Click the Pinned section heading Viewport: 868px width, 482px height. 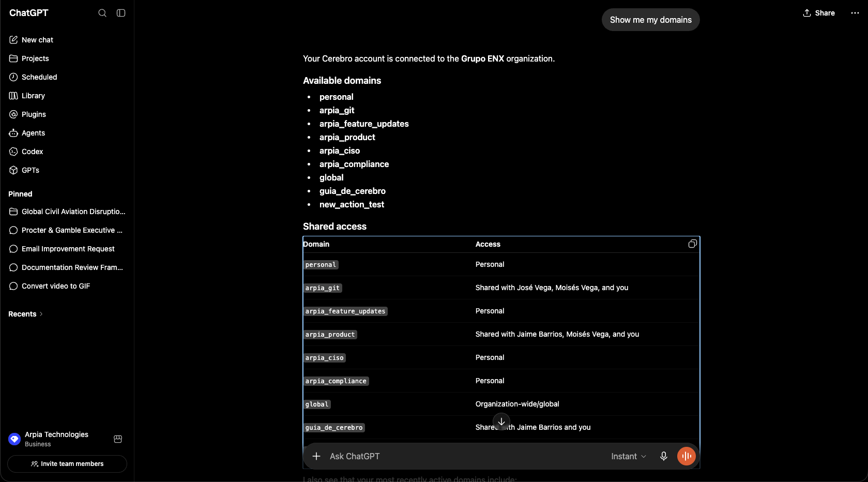point(20,194)
